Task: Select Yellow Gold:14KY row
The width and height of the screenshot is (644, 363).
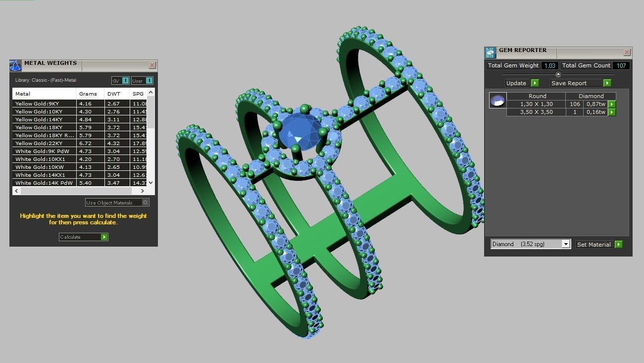Action: tap(80, 119)
